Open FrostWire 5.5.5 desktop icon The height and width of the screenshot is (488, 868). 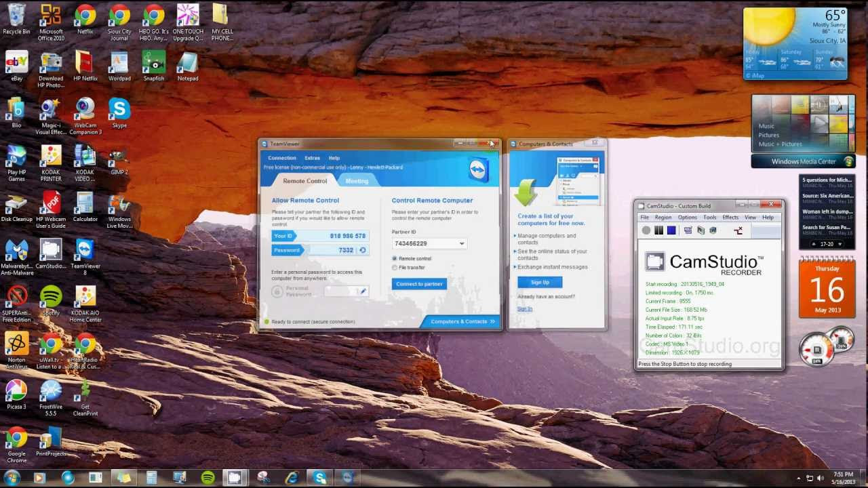tap(51, 399)
